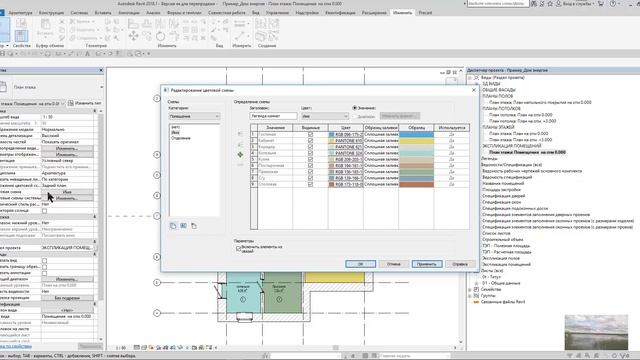Click the Цветовая схема button labeled Имя
The width and height of the screenshot is (640, 360).
tap(67, 192)
